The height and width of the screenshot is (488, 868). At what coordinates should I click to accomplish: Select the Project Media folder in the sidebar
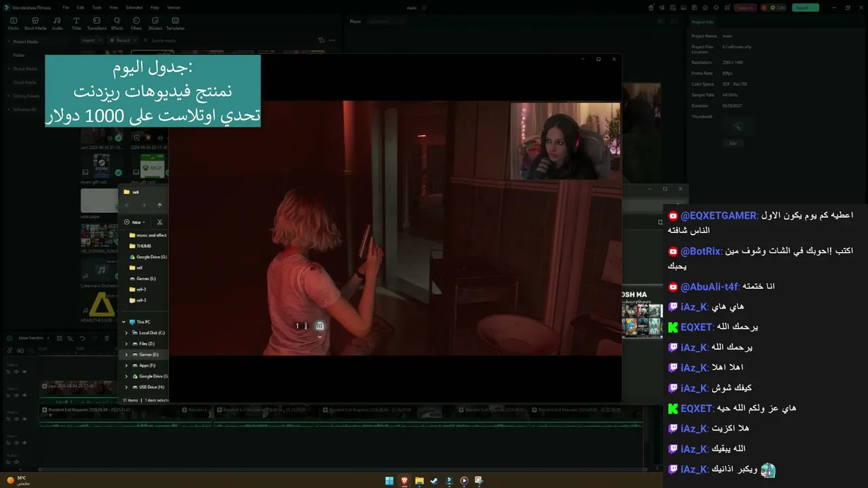(x=26, y=41)
